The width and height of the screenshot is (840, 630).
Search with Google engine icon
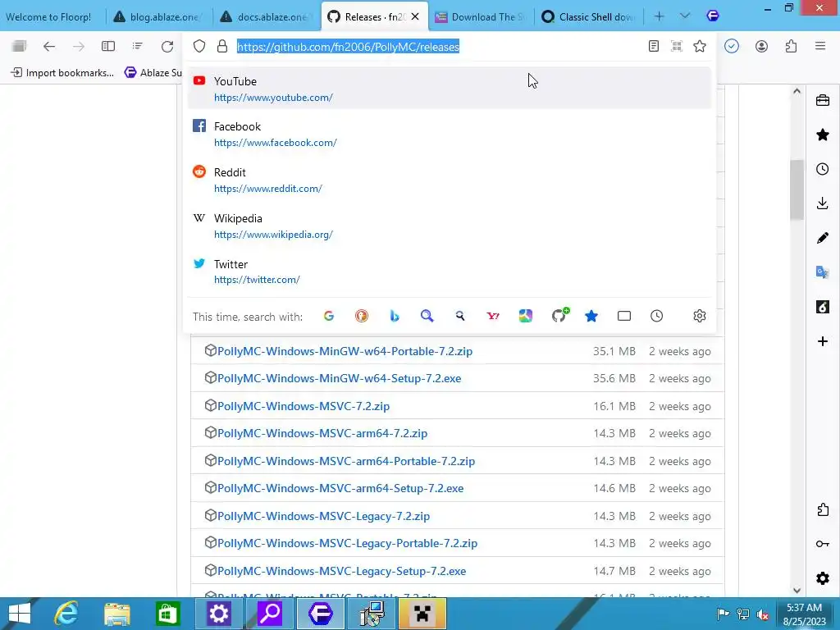click(x=329, y=316)
